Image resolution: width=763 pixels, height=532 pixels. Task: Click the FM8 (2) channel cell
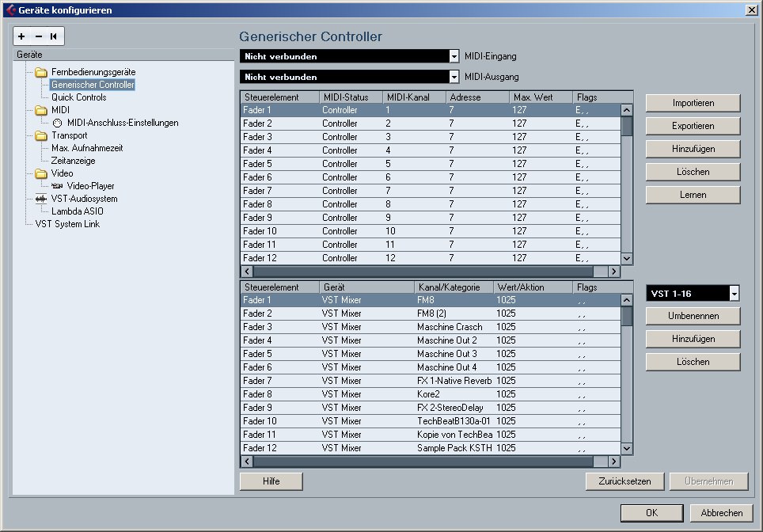(x=454, y=313)
